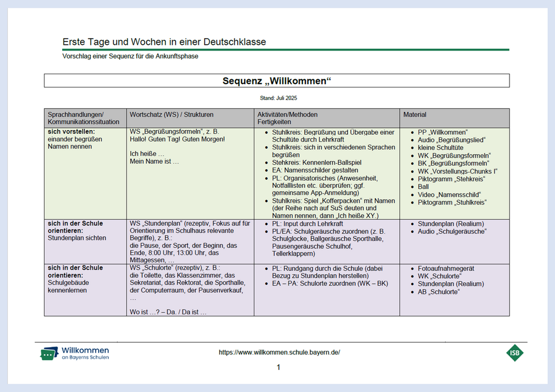555x392 pixels.
Task: Click the page number 1 in the footer
Action: point(279,368)
